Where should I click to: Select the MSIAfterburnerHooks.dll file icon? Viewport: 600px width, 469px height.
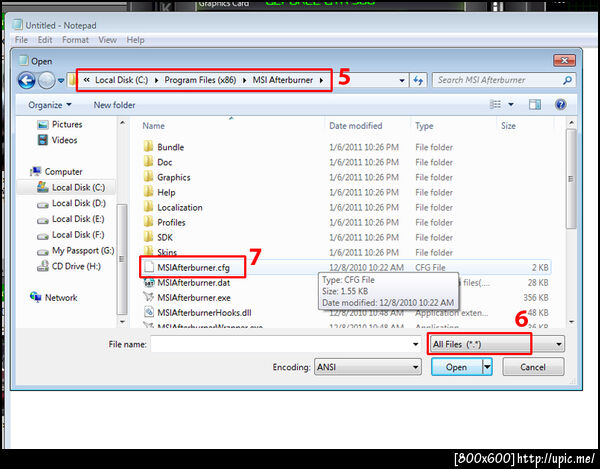(148, 313)
